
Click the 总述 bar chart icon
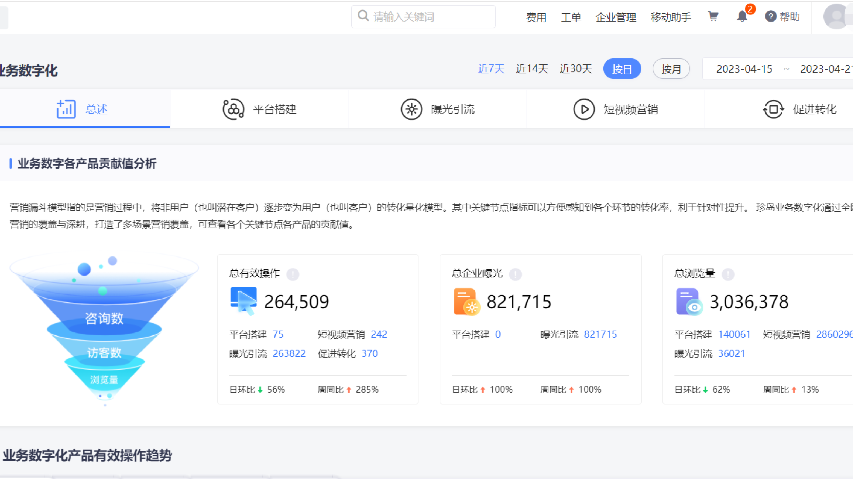coord(66,109)
